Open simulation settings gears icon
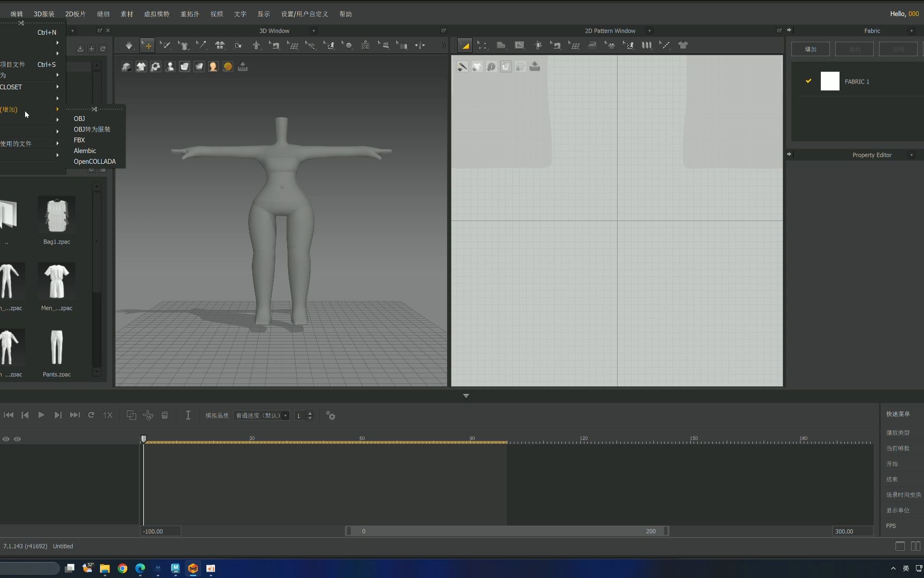This screenshot has height=578, width=924. [330, 415]
